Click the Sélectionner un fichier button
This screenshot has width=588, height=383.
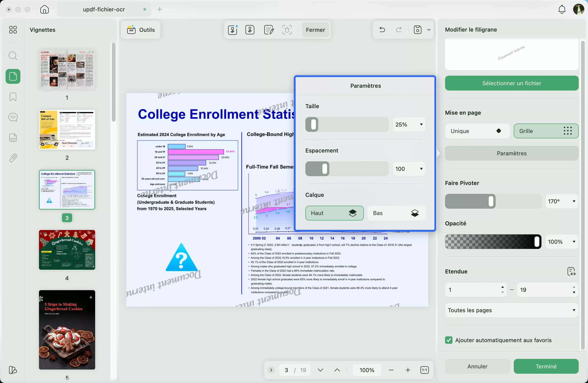511,83
